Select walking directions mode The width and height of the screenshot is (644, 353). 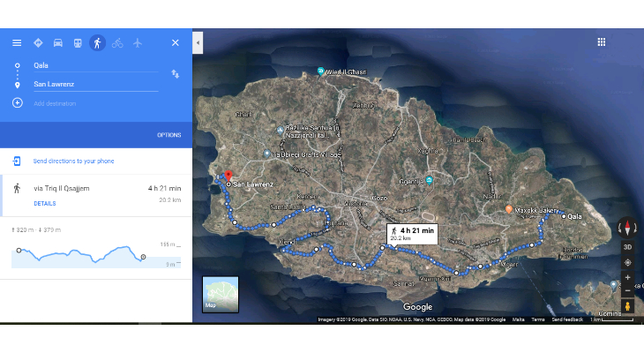click(x=97, y=42)
